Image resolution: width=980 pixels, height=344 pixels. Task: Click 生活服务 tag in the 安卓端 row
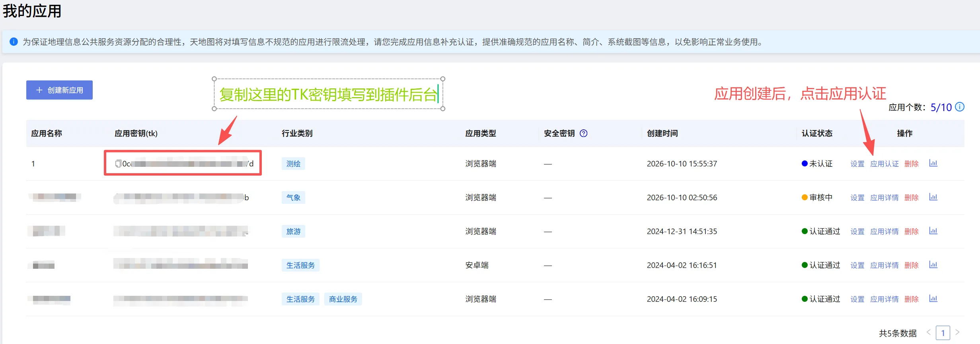tap(300, 265)
